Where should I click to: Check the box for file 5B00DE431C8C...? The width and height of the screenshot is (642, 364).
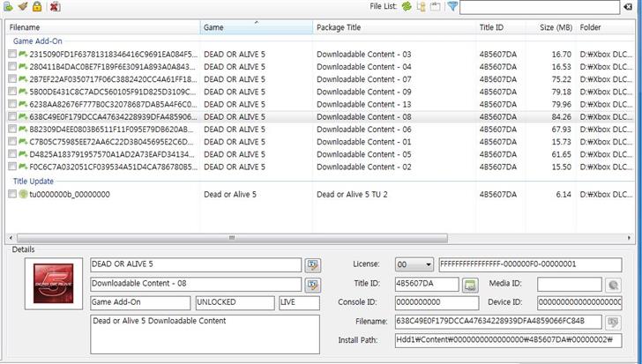[x=12, y=92]
